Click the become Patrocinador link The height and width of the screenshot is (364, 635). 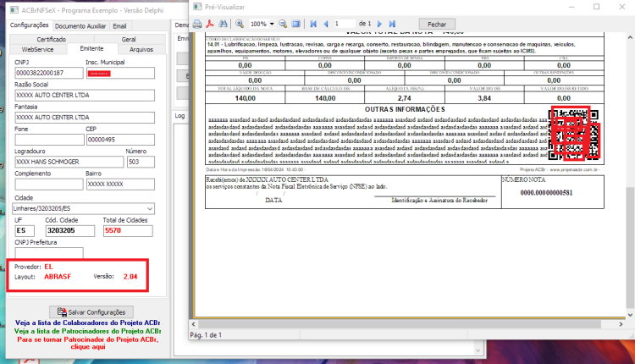[x=88, y=343]
